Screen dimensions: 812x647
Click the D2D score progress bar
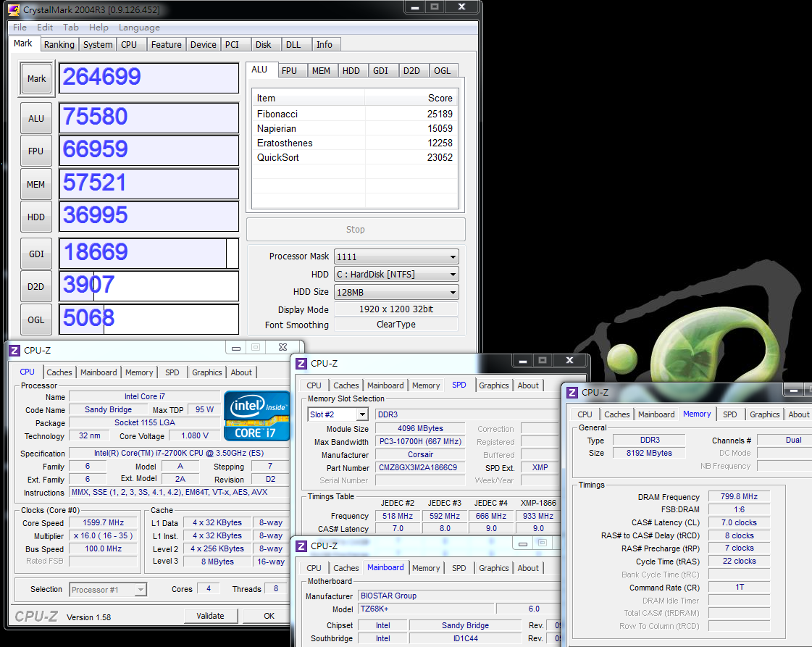pyautogui.click(x=149, y=286)
